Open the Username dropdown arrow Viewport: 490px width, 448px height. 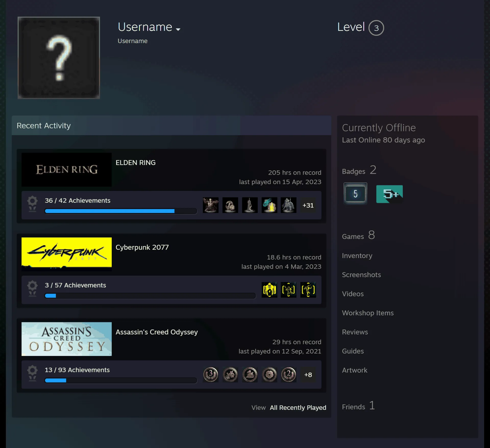click(x=178, y=30)
